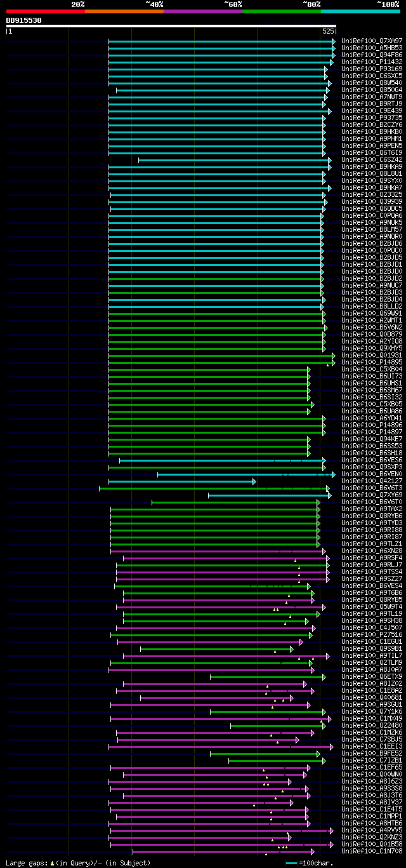Select label UniRef100_P14895
The height and width of the screenshot is (868, 406).
(372, 362)
